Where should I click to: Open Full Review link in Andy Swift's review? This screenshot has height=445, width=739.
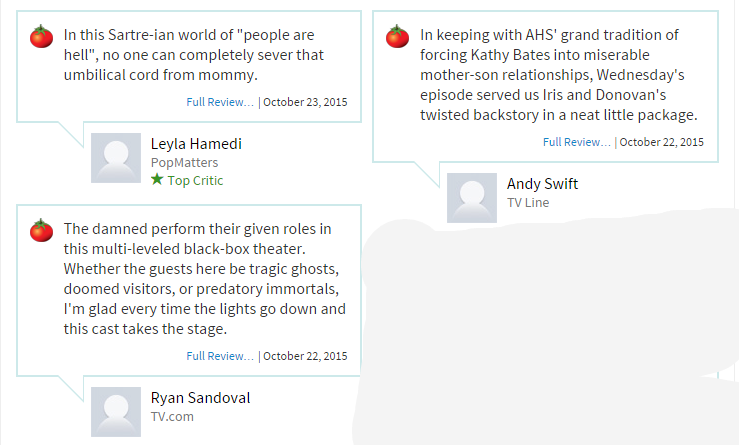[576, 142]
